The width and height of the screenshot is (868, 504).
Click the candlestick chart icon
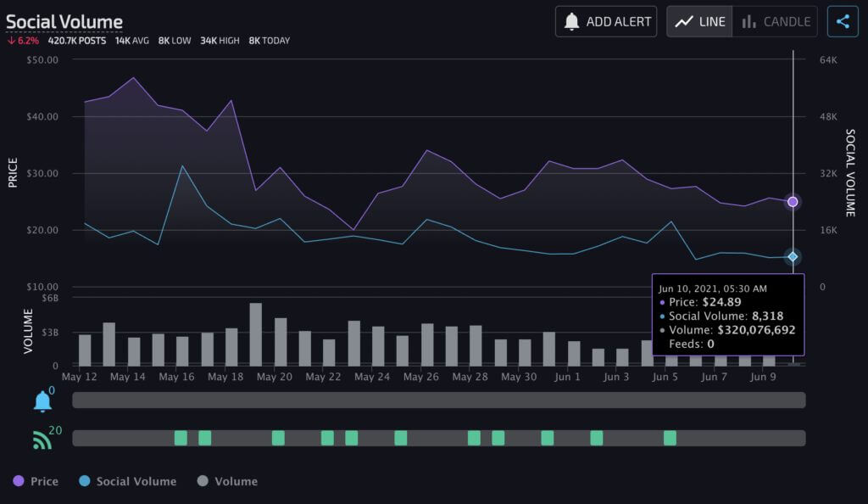click(748, 21)
